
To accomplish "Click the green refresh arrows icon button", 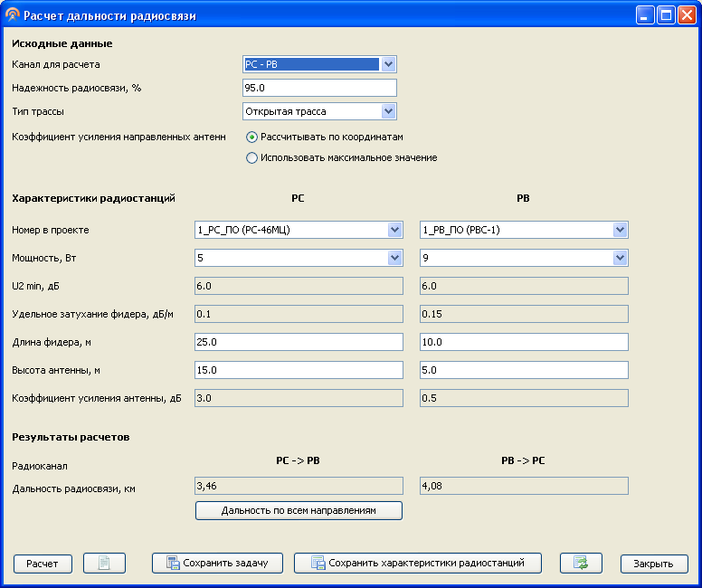I will pos(581,563).
